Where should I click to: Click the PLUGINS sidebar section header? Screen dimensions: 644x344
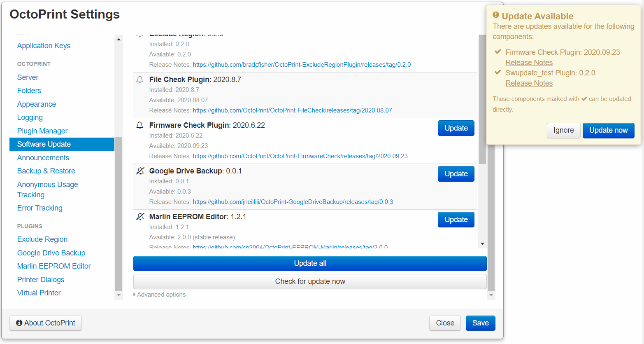pos(30,226)
